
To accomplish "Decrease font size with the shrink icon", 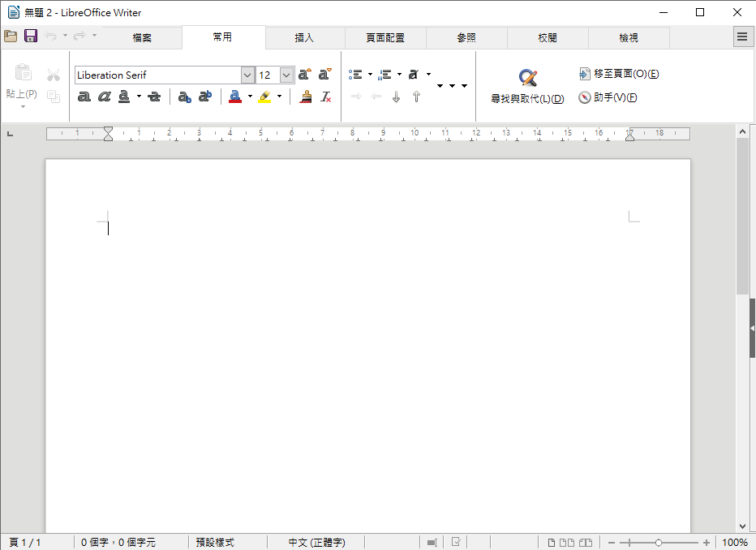I will 325,75.
